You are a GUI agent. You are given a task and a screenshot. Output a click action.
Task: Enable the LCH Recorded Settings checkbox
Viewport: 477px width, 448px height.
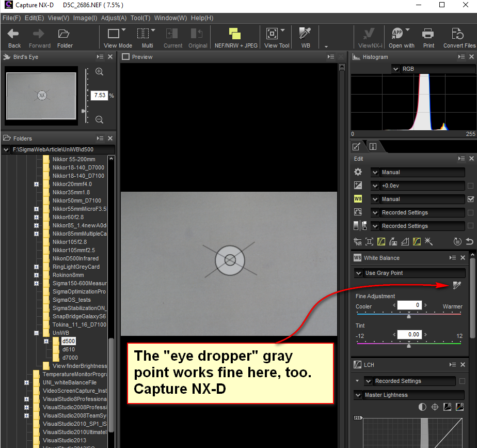(463, 381)
